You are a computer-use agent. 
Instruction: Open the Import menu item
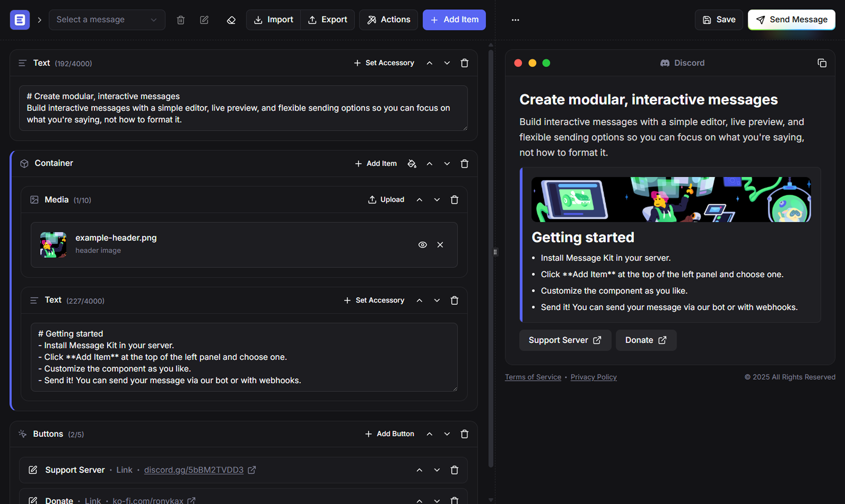point(273,20)
